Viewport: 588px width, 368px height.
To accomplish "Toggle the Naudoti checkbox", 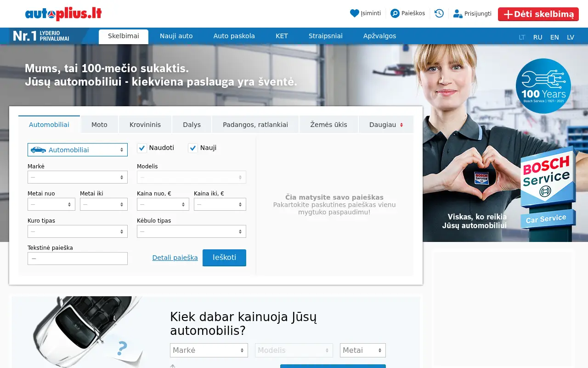I will pos(142,148).
